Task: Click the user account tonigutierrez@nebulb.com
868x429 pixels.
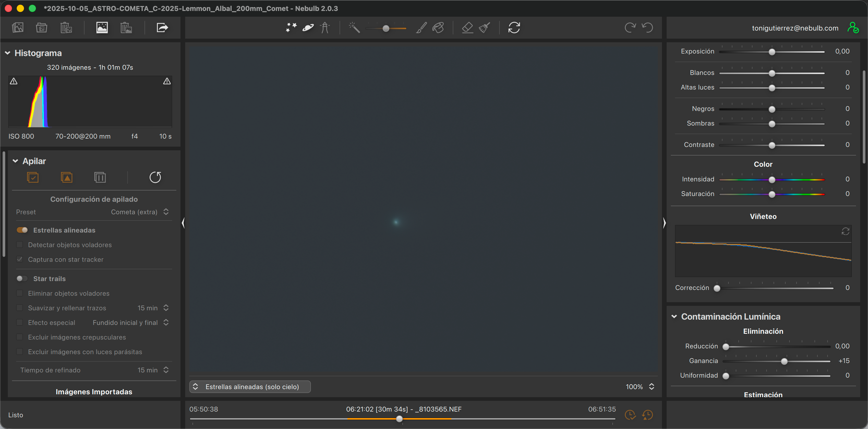Action: [795, 28]
